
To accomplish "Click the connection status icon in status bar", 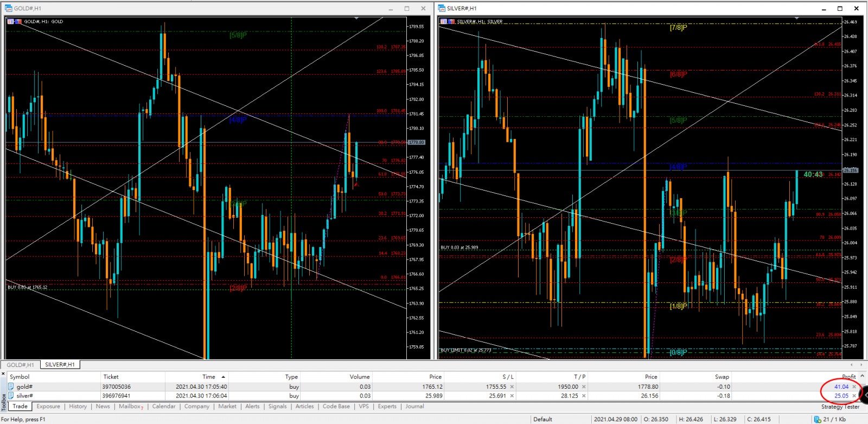I will [x=817, y=419].
